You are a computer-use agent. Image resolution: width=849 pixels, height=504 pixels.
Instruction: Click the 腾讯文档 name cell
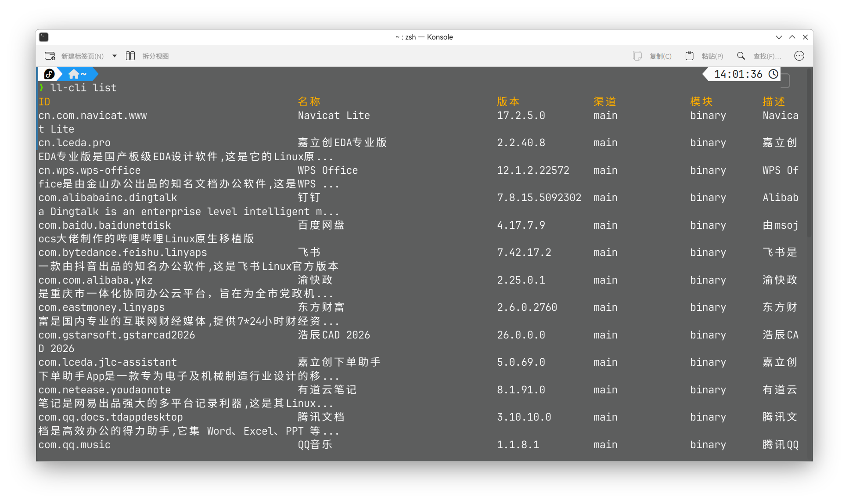pyautogui.click(x=321, y=418)
